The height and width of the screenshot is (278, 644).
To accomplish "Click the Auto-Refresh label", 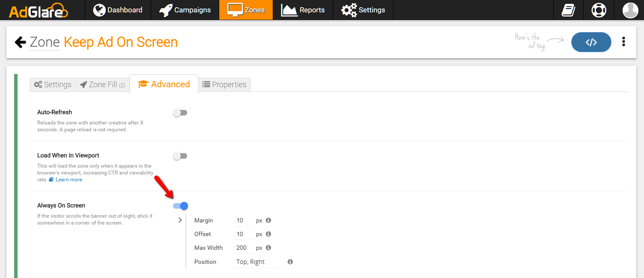I will click(54, 112).
